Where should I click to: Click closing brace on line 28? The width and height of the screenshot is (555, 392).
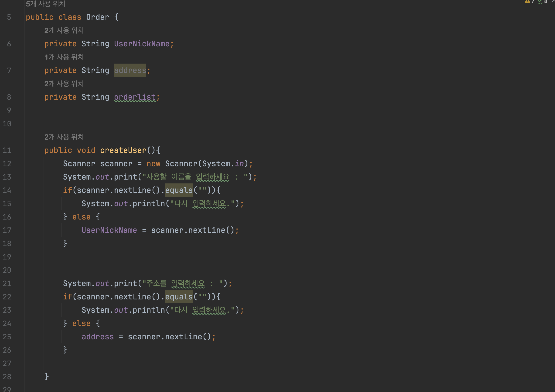(x=47, y=377)
